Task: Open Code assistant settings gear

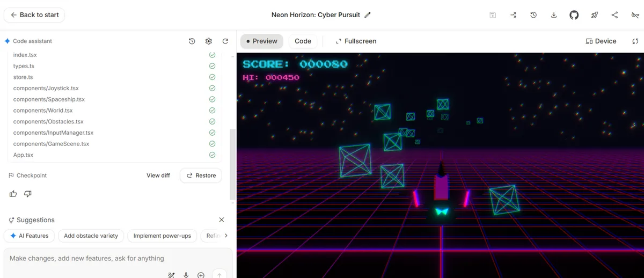Action: click(x=209, y=41)
